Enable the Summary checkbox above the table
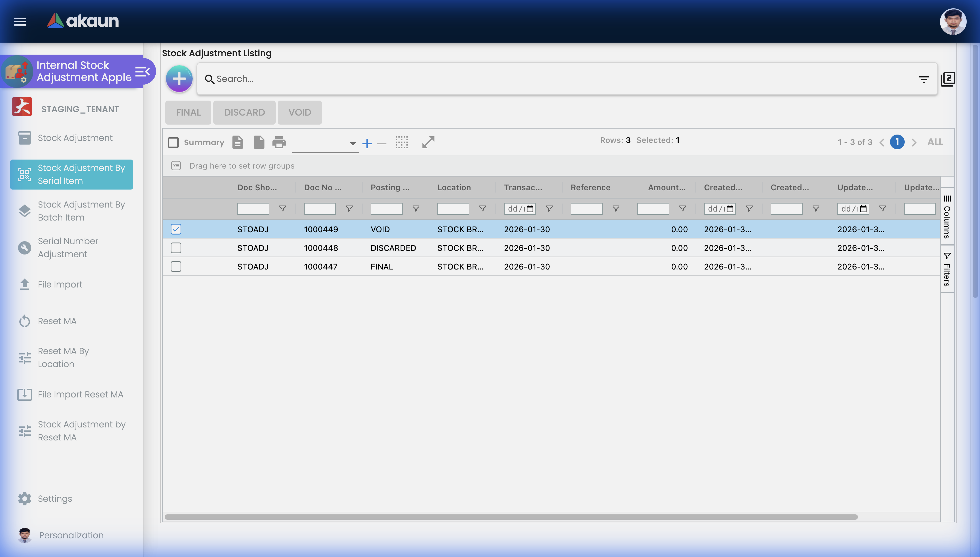The image size is (980, 557). pos(173,142)
